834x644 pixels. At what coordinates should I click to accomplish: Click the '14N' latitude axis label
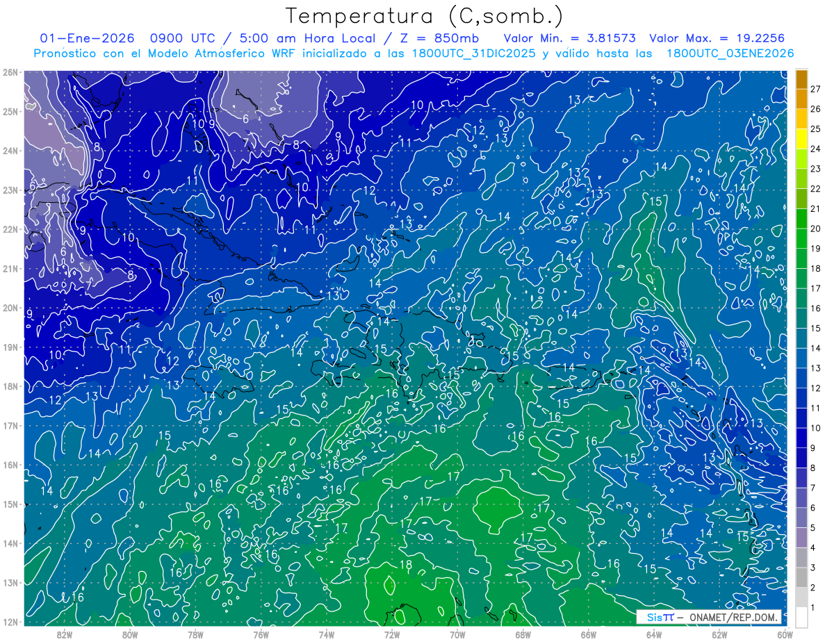[x=10, y=543]
